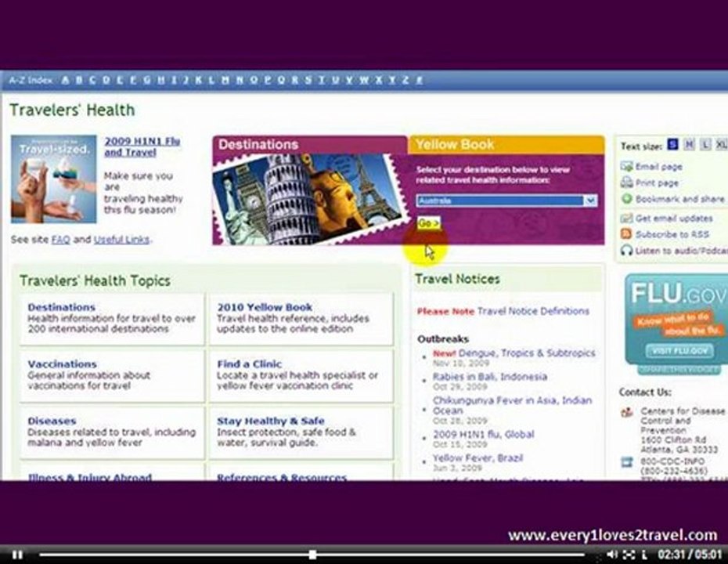Image resolution: width=728 pixels, height=564 pixels.
Task: Click the 02:31 / 05:01 time display
Action: (x=690, y=555)
